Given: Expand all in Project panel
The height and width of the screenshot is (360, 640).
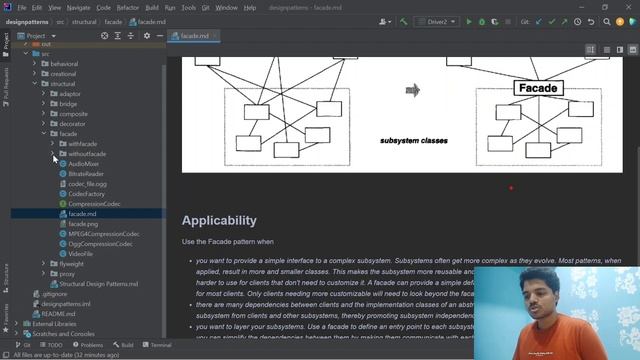Looking at the screenshot, I should (x=118, y=36).
